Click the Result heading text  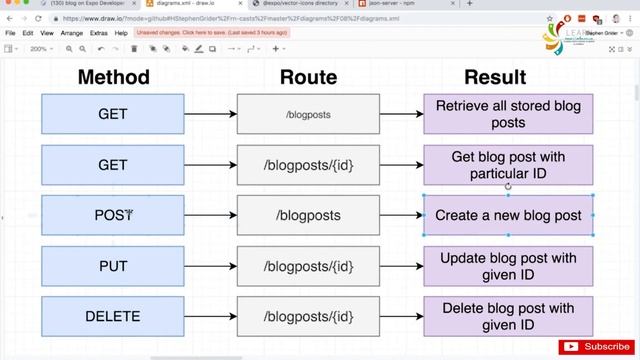point(495,77)
